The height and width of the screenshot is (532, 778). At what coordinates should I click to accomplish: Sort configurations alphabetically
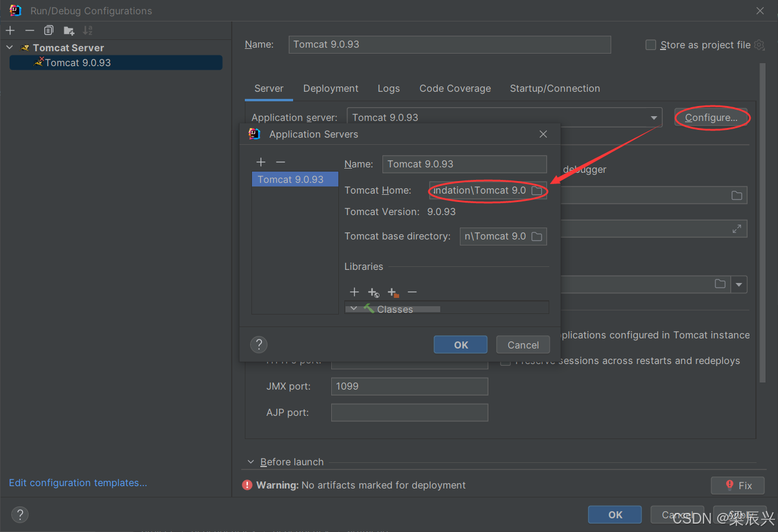pyautogui.click(x=88, y=30)
